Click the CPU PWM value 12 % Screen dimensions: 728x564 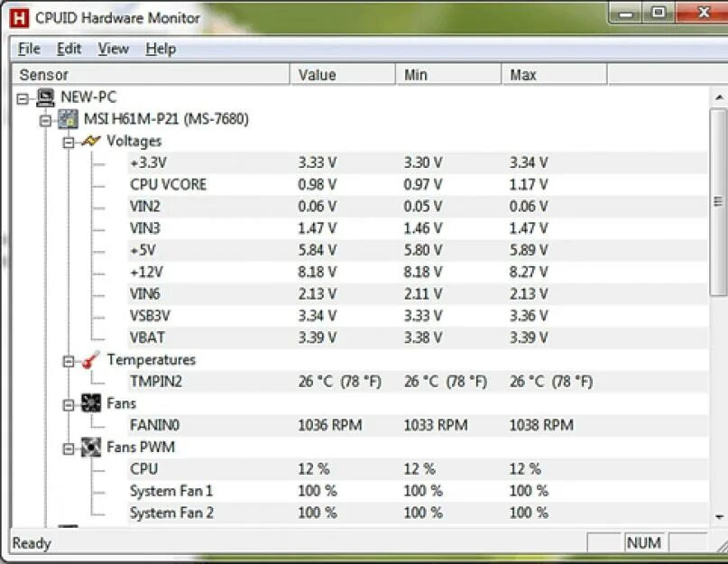coord(313,468)
